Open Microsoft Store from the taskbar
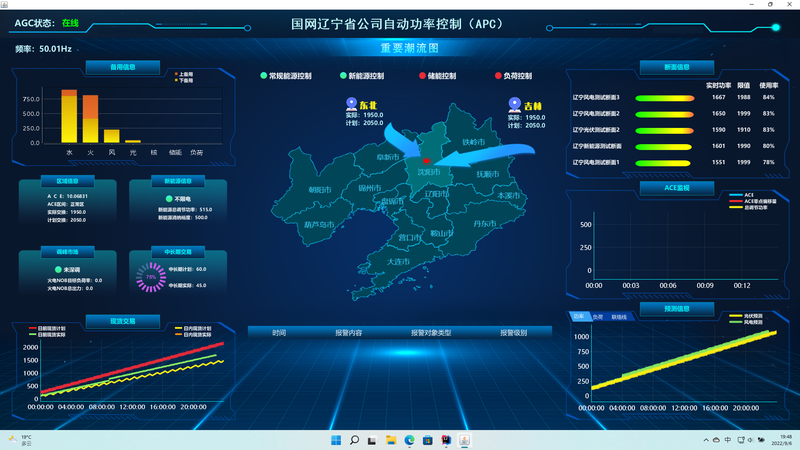Screen dimensions: 800x450 (428, 440)
